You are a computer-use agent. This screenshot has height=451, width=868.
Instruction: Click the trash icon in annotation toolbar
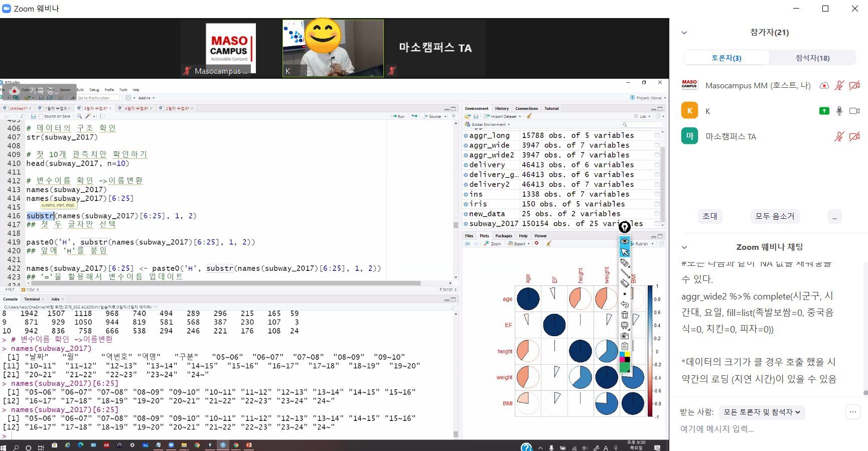(x=625, y=315)
